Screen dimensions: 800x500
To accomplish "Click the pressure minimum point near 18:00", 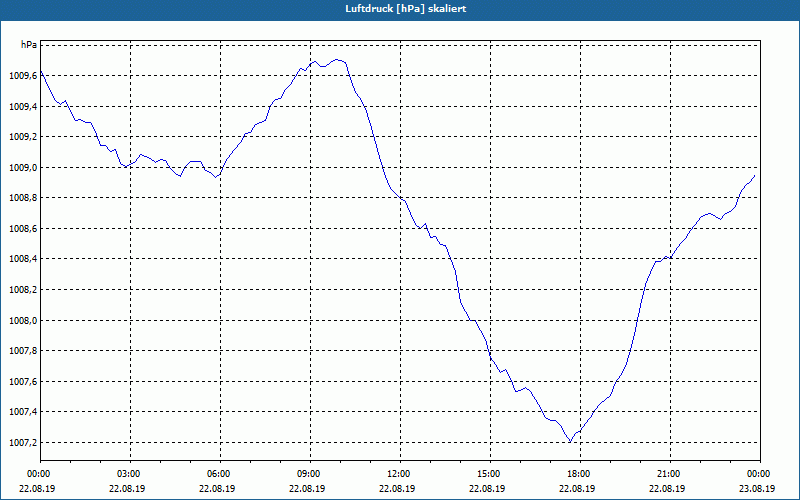I will pos(570,441).
